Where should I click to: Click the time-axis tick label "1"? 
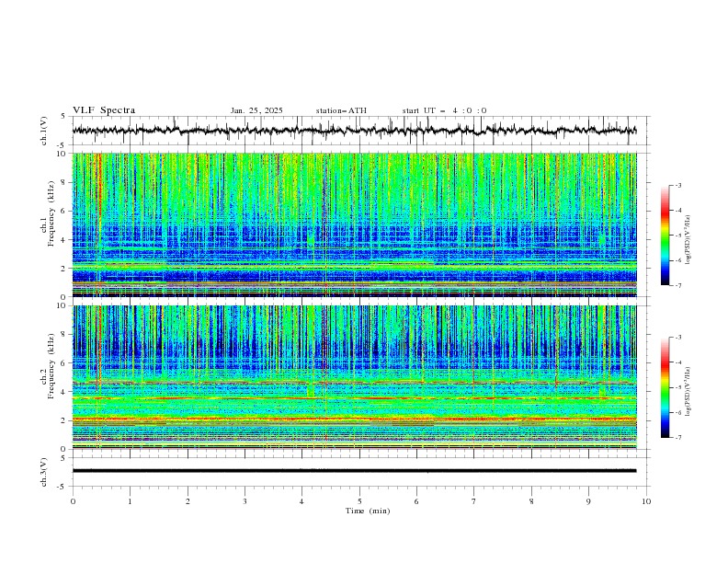(x=130, y=501)
